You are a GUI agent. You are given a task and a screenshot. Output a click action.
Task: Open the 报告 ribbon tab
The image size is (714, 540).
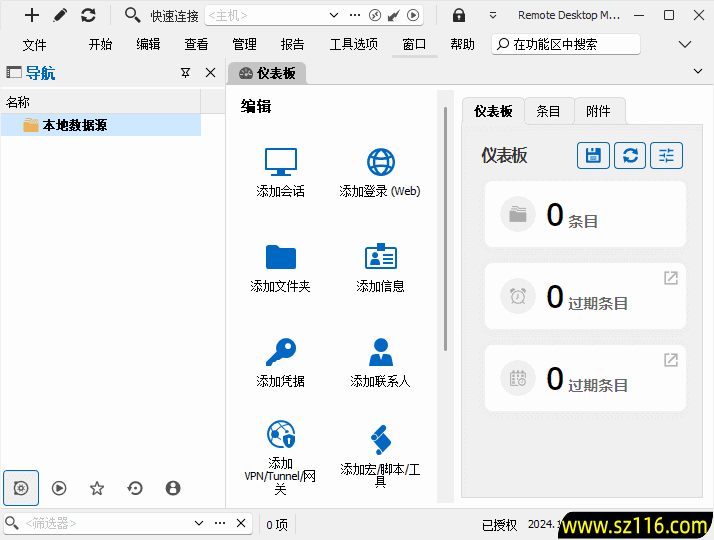tap(292, 45)
